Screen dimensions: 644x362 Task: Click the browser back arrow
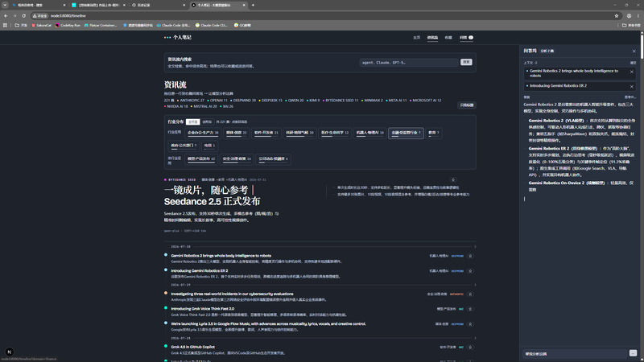coord(6,15)
